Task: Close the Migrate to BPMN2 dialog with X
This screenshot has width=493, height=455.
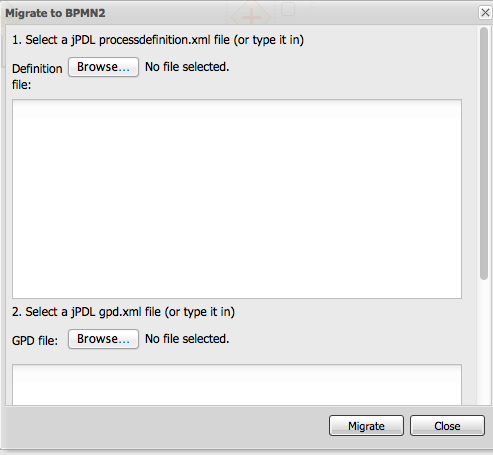Action: pos(485,13)
